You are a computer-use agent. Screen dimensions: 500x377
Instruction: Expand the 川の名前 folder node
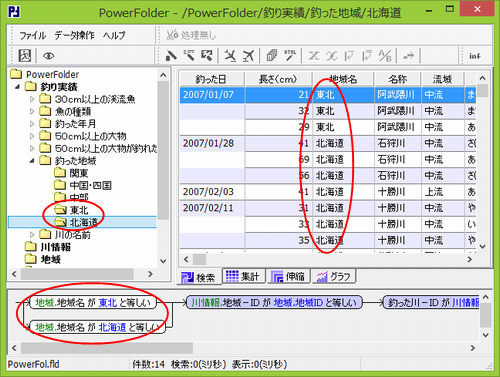[x=32, y=235]
